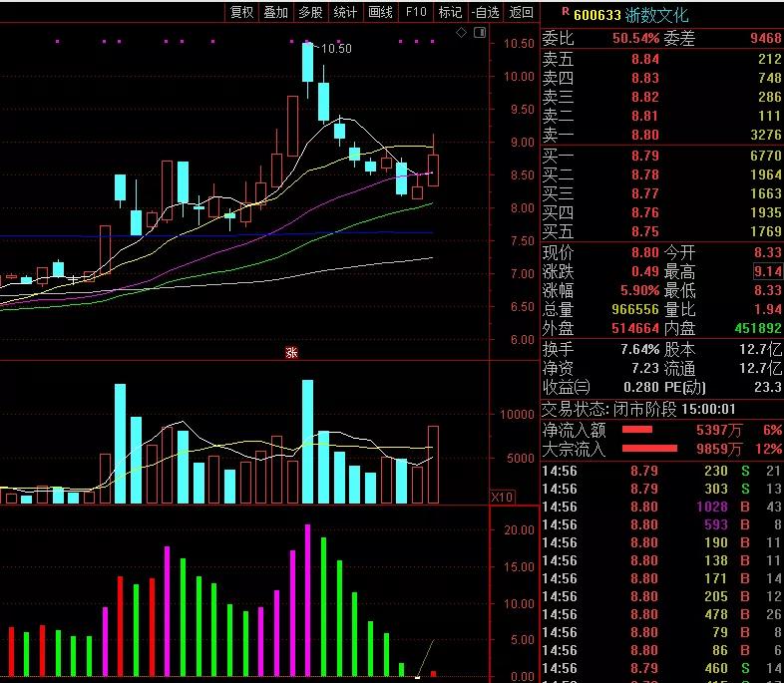This screenshot has height=683, width=784.
Task: Select the 卖三 8.82 ask row
Action: point(662,97)
